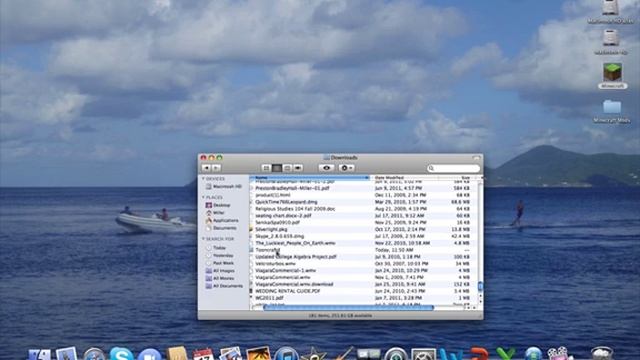This screenshot has width=640, height=360.
Task: Collapse the PLACES sidebar section
Action: coord(203,197)
